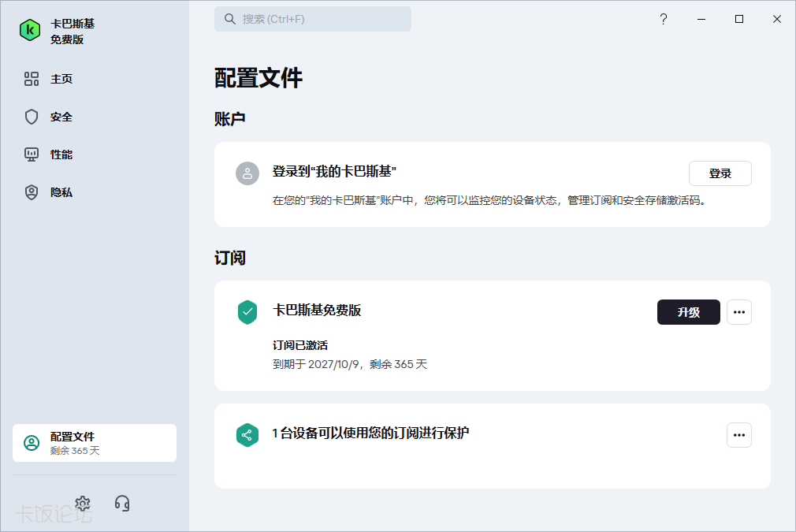Click the 性能 monitor icon
Screen dimensions: 796x532
pyautogui.click(x=32, y=154)
